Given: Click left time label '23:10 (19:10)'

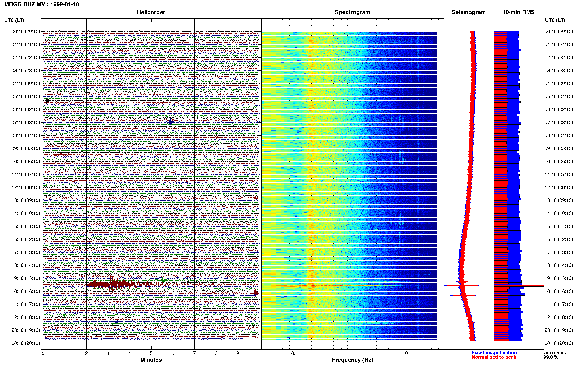Looking at the screenshot, I should tap(26, 330).
